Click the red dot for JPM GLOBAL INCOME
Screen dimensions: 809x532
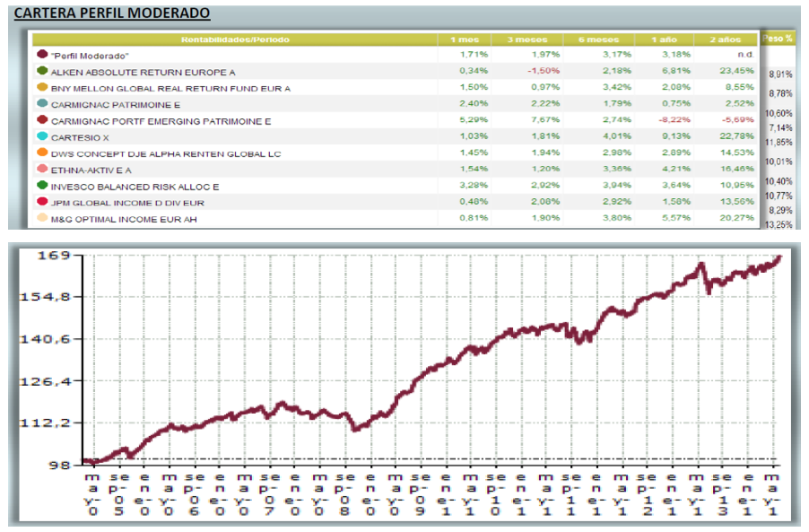pos(42,202)
